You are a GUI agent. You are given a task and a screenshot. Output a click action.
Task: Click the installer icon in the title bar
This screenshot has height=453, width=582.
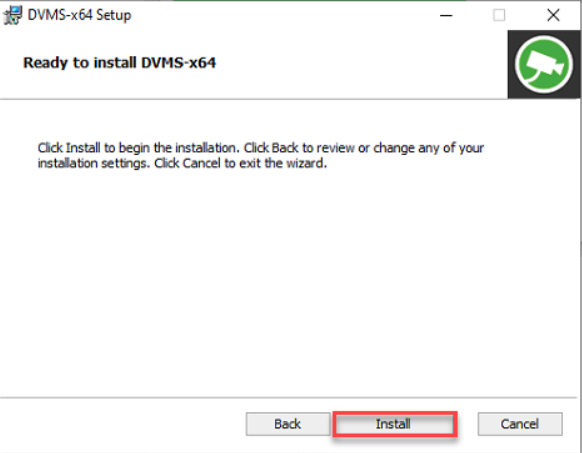[x=13, y=16]
